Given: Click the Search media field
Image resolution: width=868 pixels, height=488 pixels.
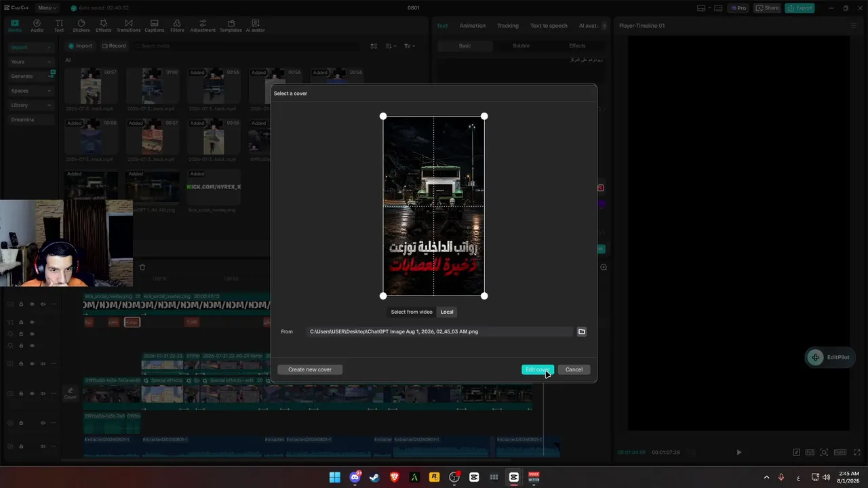Looking at the screenshot, I should coord(248,46).
